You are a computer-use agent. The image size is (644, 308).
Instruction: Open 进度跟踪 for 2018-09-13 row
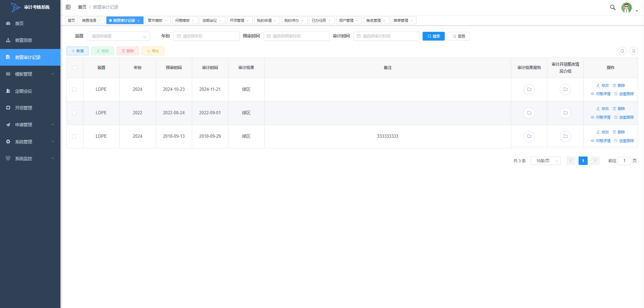click(x=624, y=141)
